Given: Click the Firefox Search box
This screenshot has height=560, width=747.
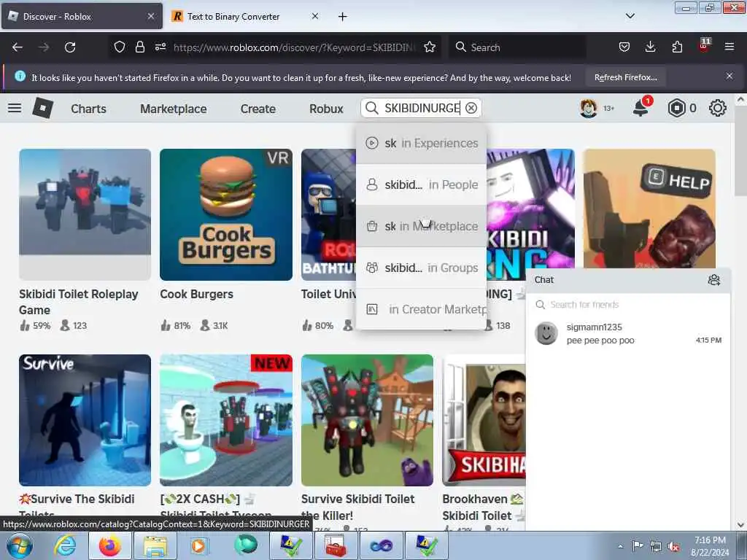Looking at the screenshot, I should [x=517, y=47].
